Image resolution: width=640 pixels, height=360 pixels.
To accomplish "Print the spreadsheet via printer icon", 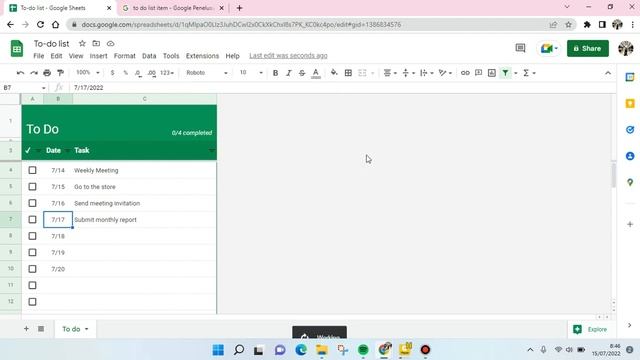I will click(x=47, y=73).
